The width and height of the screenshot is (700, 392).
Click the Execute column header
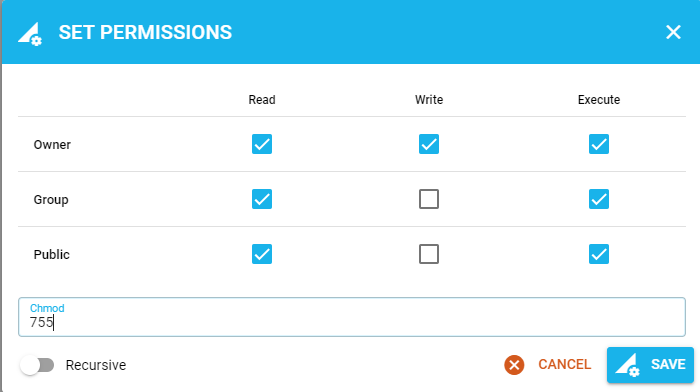tap(599, 100)
